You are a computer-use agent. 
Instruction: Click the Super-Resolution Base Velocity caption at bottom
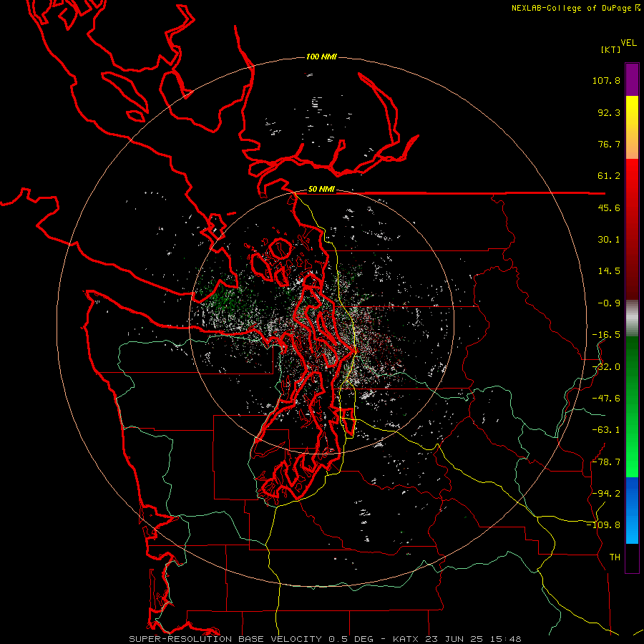point(325,639)
